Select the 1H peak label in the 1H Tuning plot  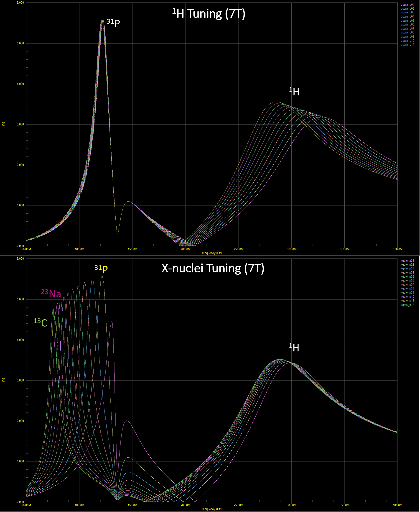click(x=294, y=92)
